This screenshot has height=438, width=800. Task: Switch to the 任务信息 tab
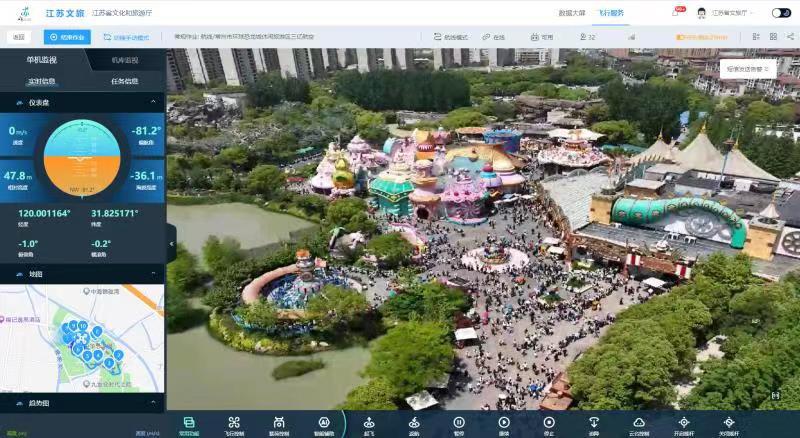125,81
